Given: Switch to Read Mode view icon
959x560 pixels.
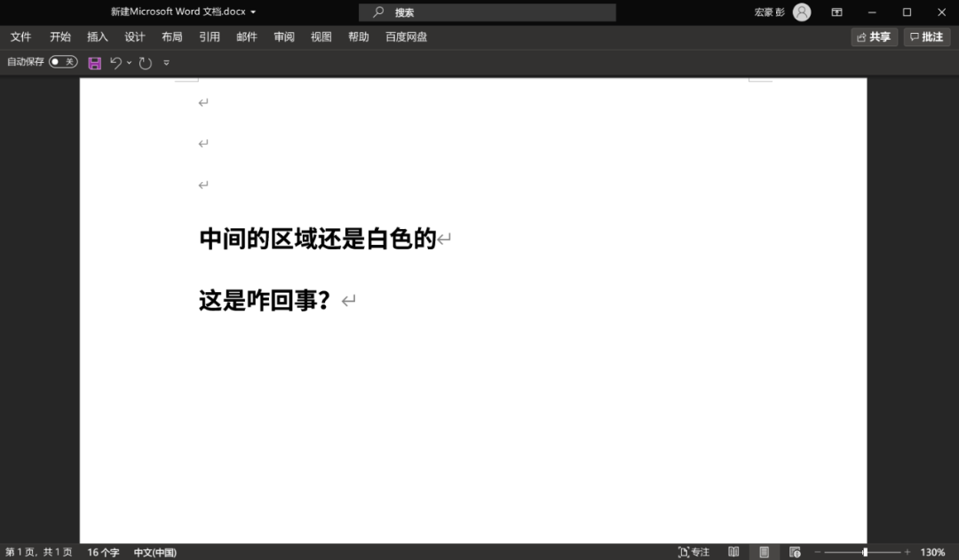Looking at the screenshot, I should (x=733, y=552).
